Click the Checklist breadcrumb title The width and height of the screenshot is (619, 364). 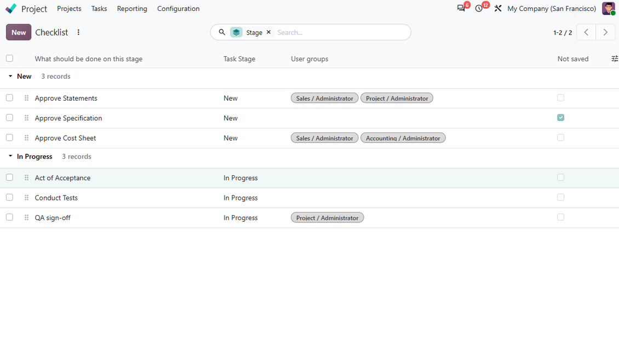[x=51, y=32]
